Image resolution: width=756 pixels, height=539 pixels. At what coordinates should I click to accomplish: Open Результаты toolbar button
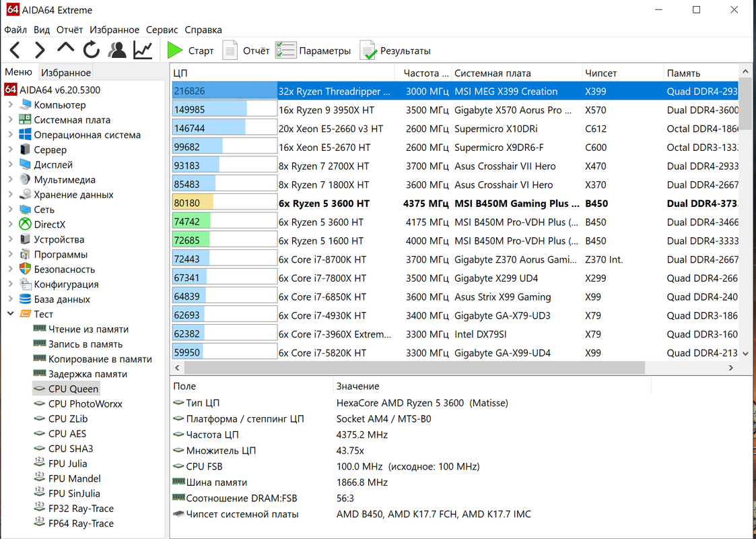pos(395,51)
